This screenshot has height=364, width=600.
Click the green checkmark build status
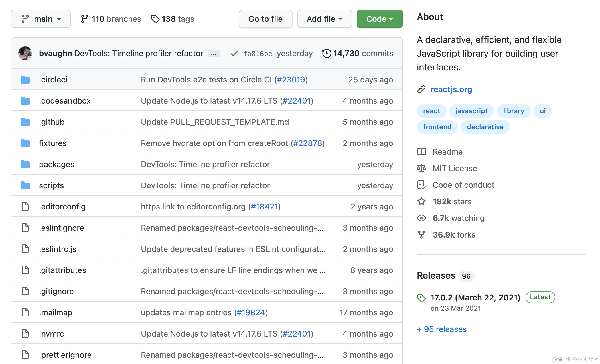coord(234,54)
